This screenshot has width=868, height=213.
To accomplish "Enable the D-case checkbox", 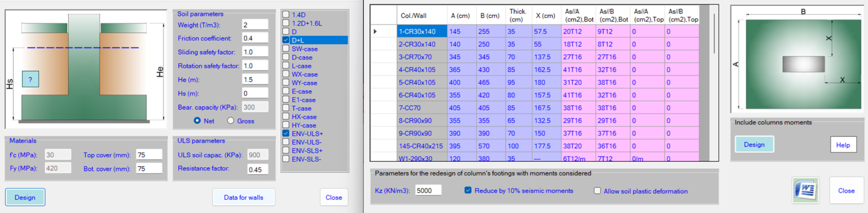I will click(x=286, y=57).
